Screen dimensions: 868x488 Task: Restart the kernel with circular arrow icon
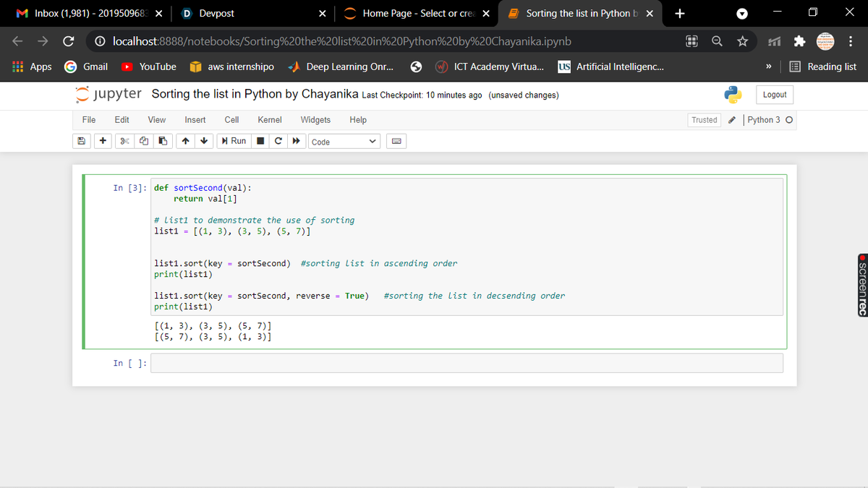coord(278,142)
